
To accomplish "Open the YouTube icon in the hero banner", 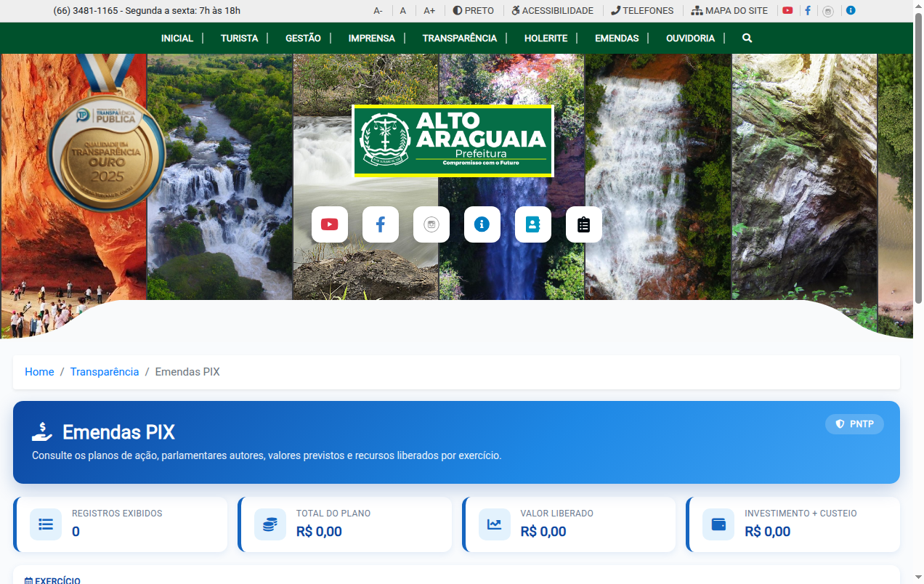I will (x=329, y=224).
